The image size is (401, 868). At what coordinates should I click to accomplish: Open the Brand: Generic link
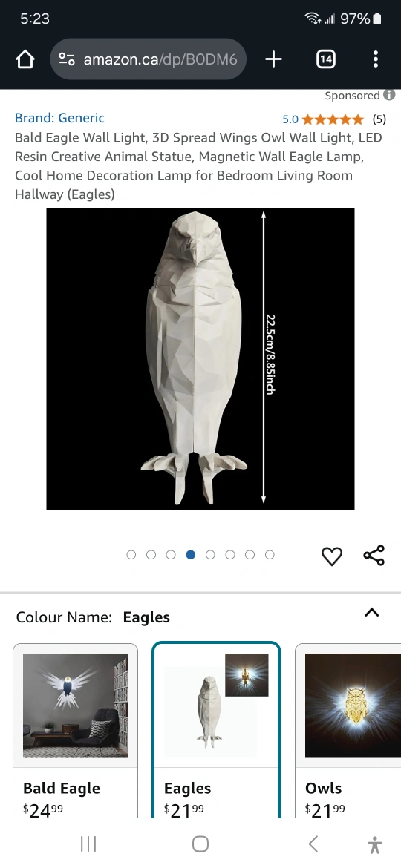pos(59,118)
